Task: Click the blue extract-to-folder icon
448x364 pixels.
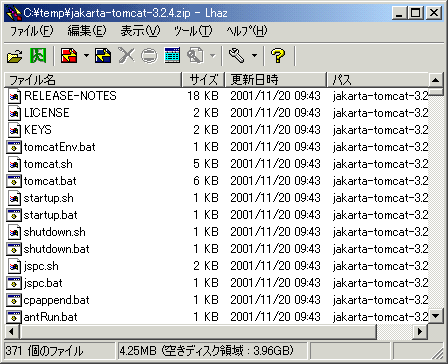Action: point(103,56)
